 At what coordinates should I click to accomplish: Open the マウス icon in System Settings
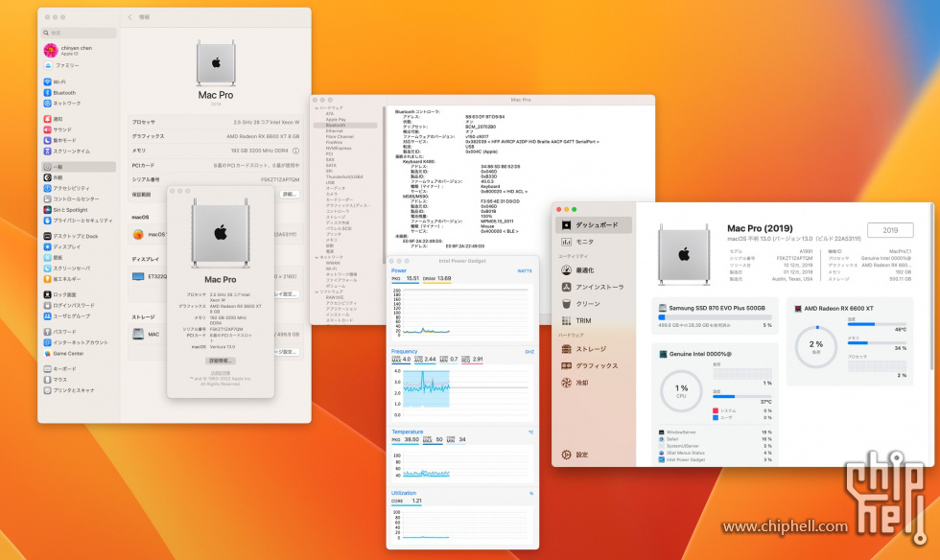(x=47, y=380)
